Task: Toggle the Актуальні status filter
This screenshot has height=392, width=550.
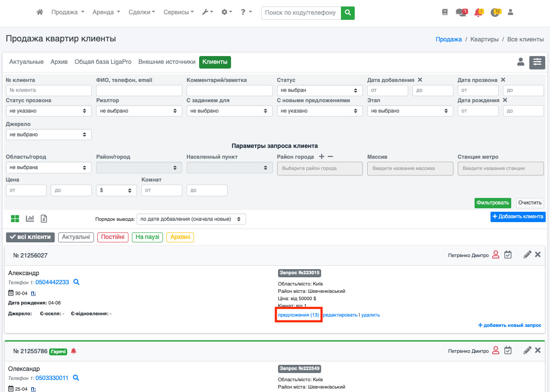Action: pos(76,237)
